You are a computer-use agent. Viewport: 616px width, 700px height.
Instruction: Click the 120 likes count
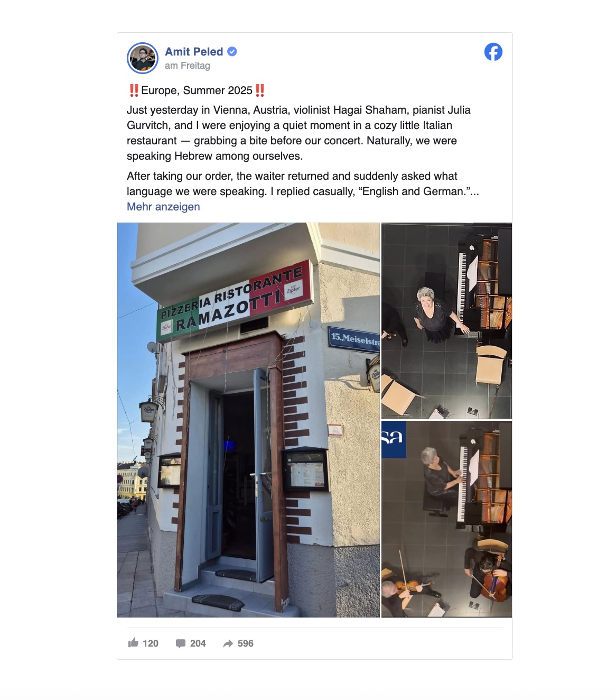[x=151, y=643]
